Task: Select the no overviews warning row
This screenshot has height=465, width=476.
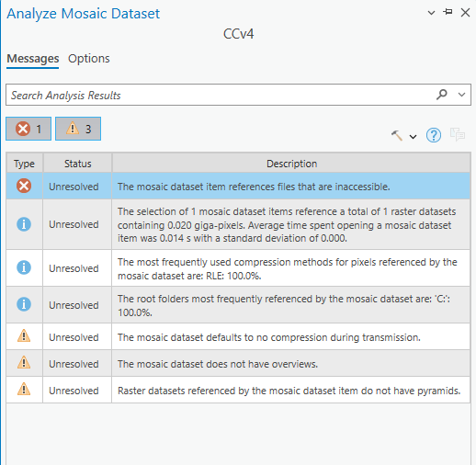Action: pos(238,364)
